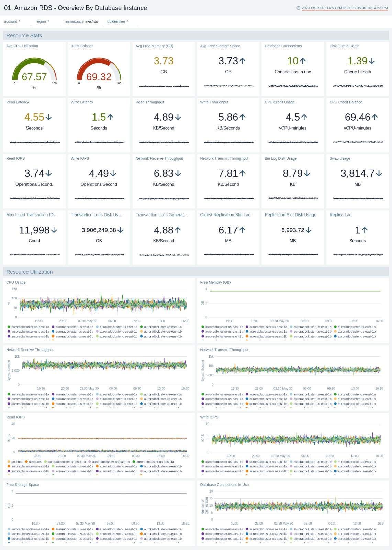This screenshot has height=550, width=392.
Task: Click the down arrow beside Network Receive 6.83
Action: coord(178,174)
